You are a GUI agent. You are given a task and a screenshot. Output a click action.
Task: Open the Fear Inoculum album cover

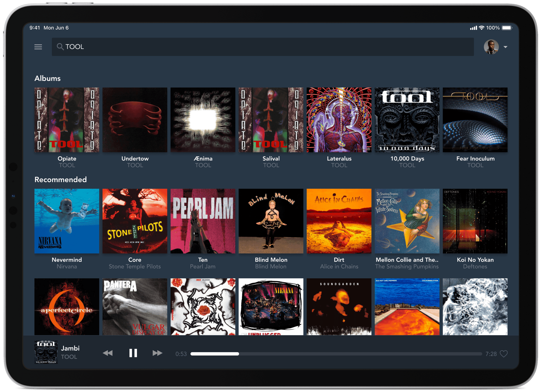click(475, 120)
